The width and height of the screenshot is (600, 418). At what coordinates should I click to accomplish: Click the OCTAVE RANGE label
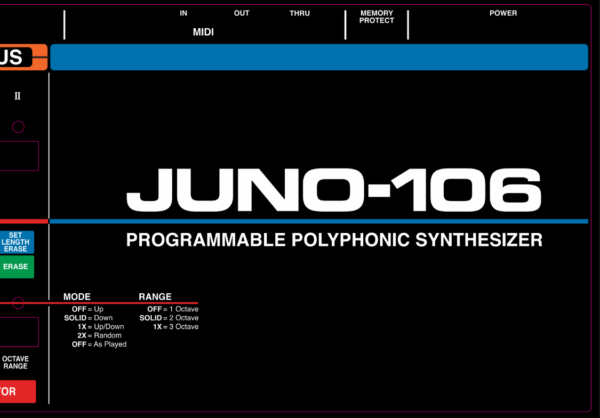15,362
